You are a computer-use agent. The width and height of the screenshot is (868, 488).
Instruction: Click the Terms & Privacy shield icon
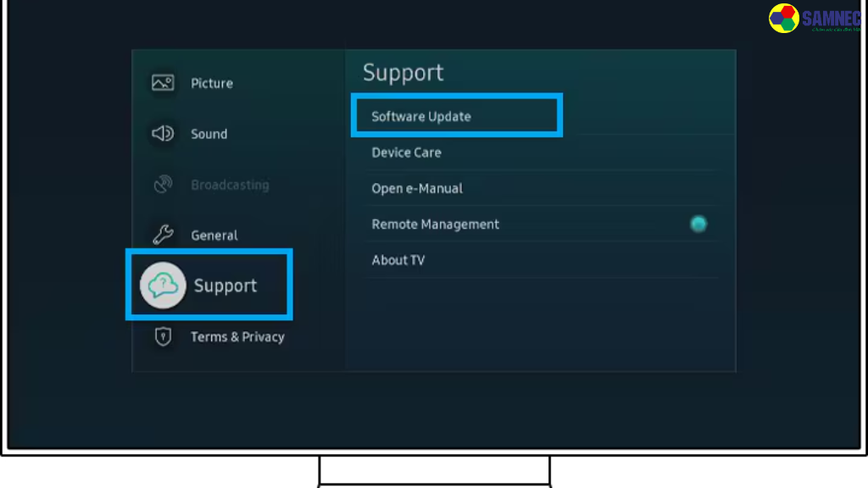pyautogui.click(x=162, y=336)
